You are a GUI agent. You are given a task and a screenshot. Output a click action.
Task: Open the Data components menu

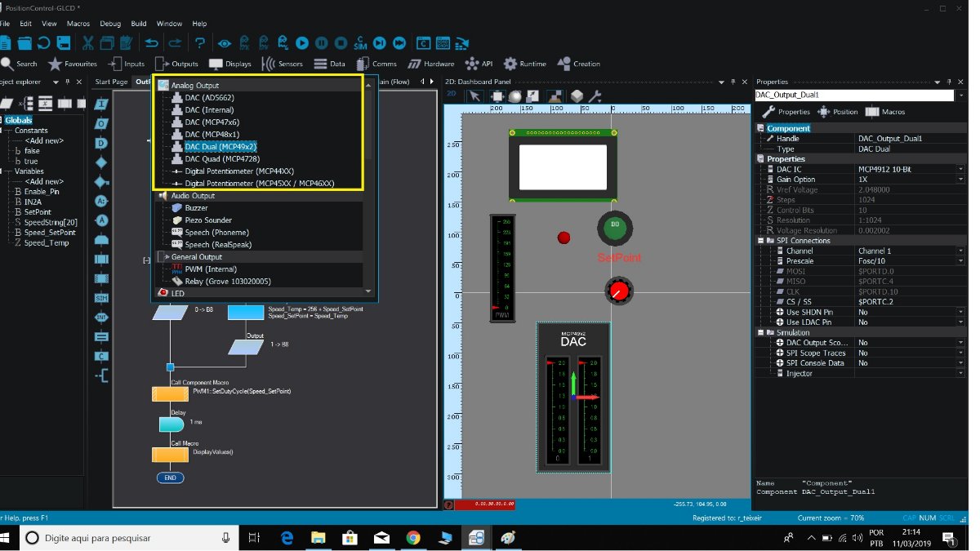329,64
